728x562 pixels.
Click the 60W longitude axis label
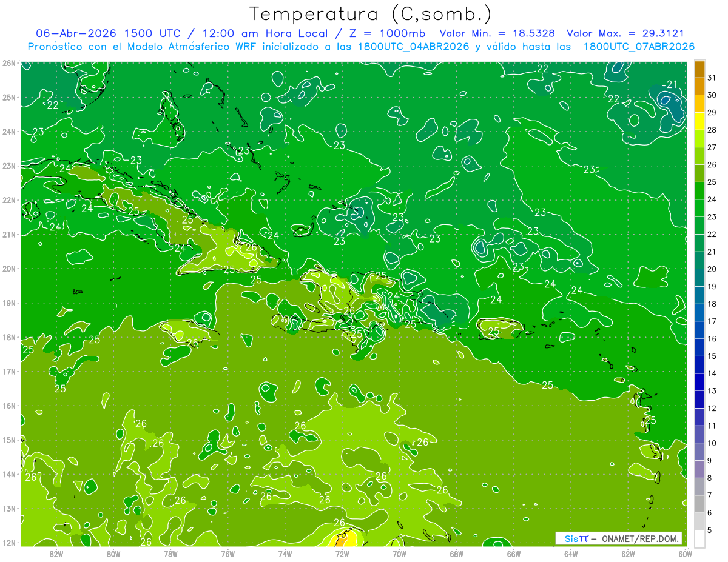coord(685,553)
